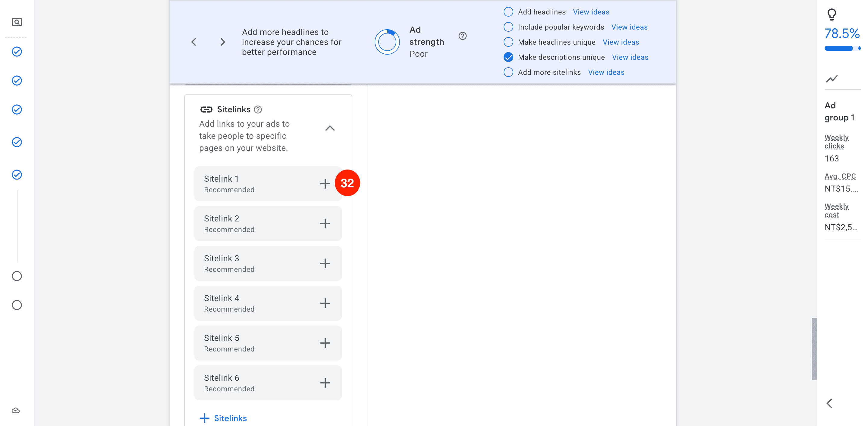Open the first completed step checkmark in the sidebar
The width and height of the screenshot is (868, 426).
[x=17, y=52]
